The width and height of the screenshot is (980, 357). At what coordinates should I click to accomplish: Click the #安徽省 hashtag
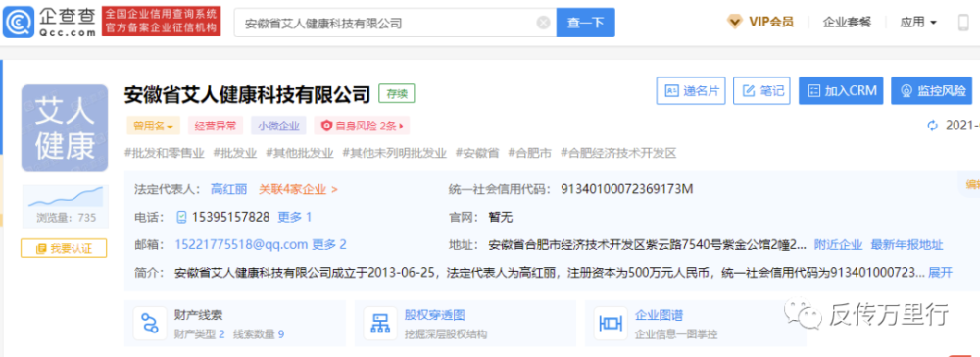click(477, 153)
